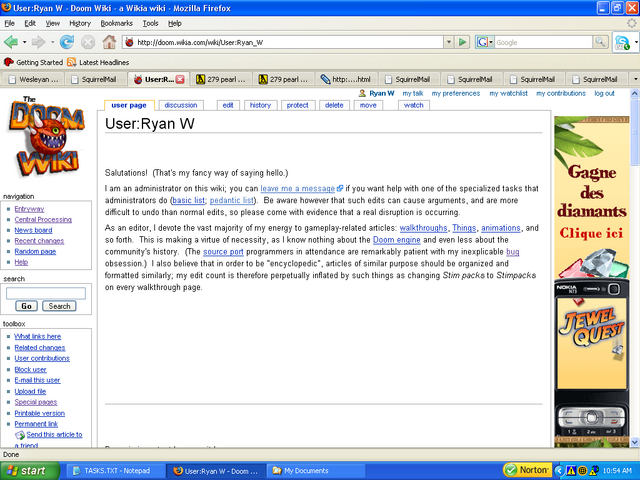This screenshot has height=480, width=640.
Task: Open the Forward button history dropdown arrow
Action: click(52, 42)
